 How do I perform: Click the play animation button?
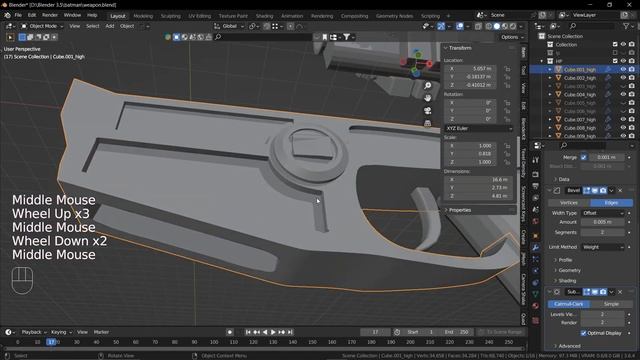[x=273, y=332]
